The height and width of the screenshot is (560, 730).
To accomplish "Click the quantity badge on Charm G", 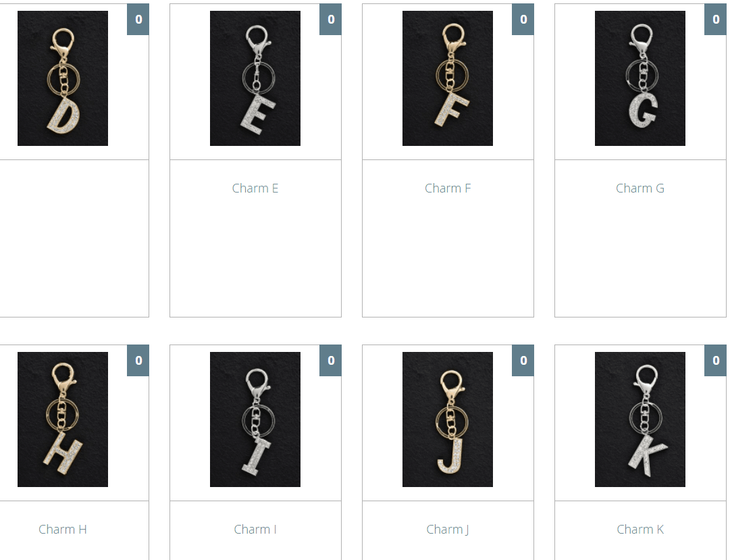I will tap(716, 19).
